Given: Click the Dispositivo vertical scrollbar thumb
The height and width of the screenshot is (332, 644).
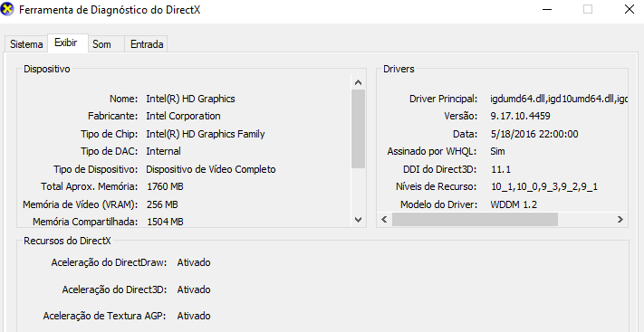Looking at the screenshot, I should pyautogui.click(x=358, y=128).
